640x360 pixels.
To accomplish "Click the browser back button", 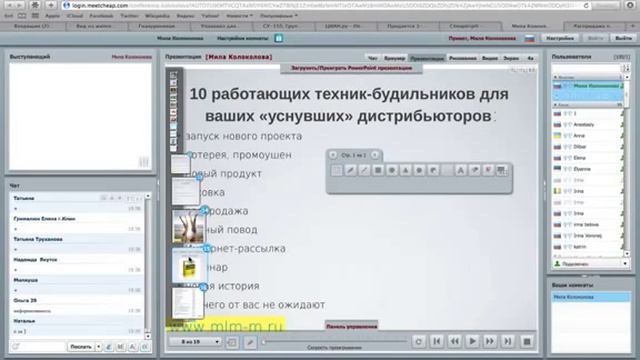I will point(9,5).
